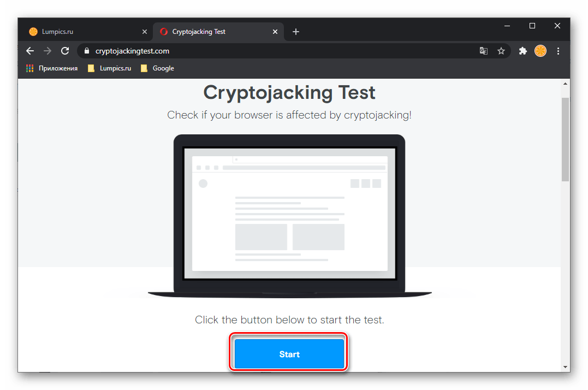588x390 pixels.
Task: Open a new tab with plus button
Action: point(296,32)
